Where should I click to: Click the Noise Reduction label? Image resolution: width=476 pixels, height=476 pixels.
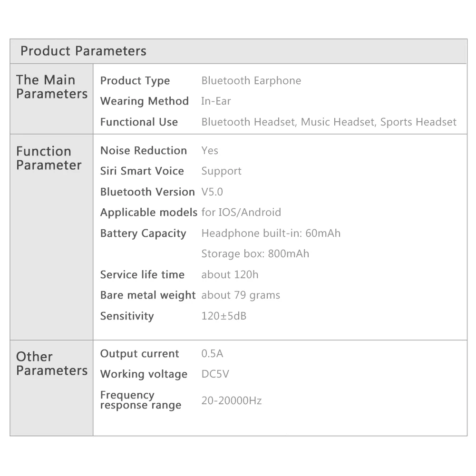(143, 151)
